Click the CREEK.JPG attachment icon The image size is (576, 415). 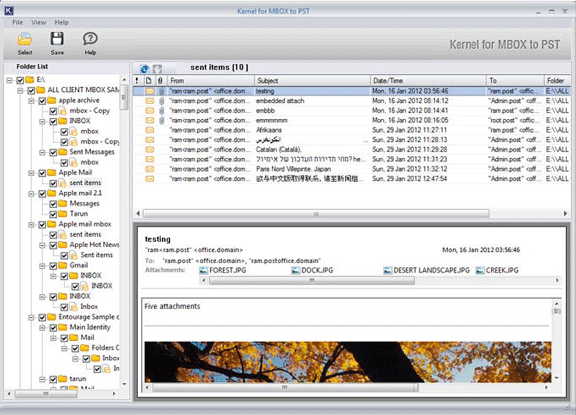point(480,271)
